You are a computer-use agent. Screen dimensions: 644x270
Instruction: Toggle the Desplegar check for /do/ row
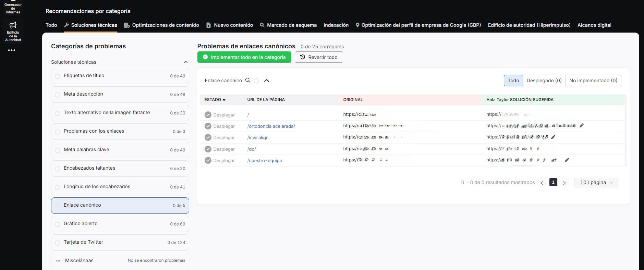click(208, 149)
